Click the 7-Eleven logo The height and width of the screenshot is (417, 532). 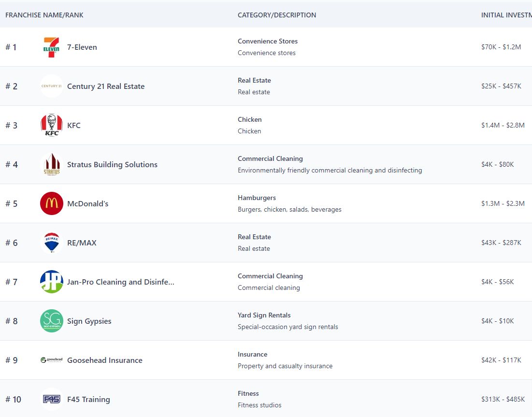pyautogui.click(x=52, y=47)
